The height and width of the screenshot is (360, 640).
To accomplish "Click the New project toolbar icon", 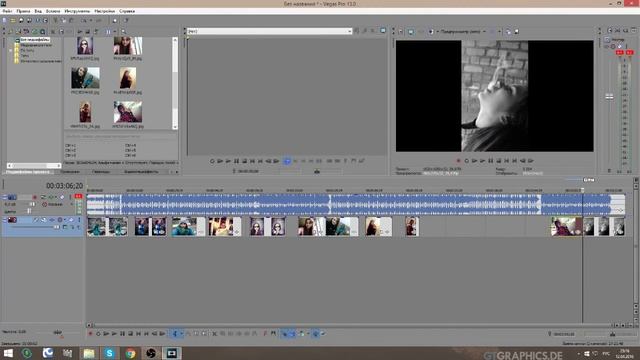I will pos(4,20).
